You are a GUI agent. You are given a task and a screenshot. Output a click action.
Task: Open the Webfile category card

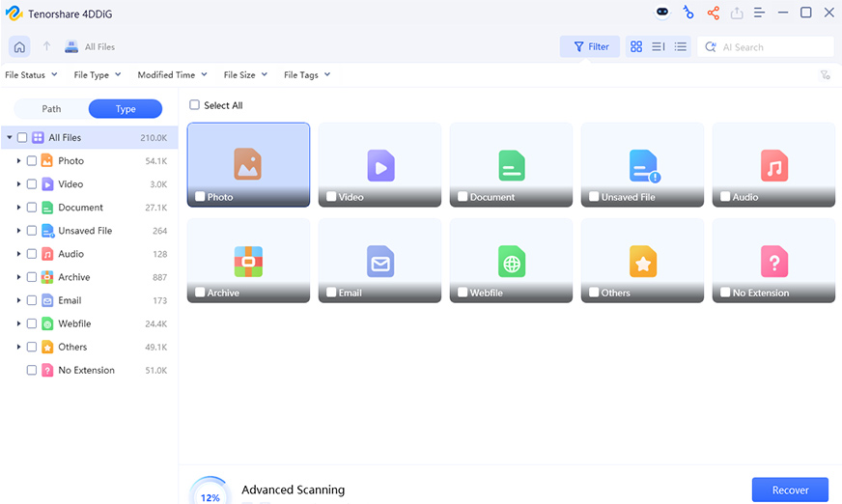pyautogui.click(x=511, y=261)
